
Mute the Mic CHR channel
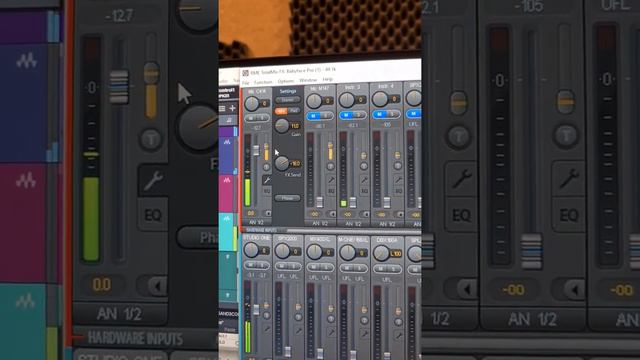click(251, 118)
